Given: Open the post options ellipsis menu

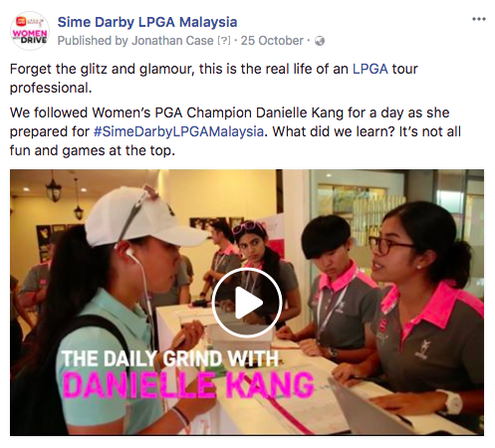Looking at the screenshot, I should point(479,19).
